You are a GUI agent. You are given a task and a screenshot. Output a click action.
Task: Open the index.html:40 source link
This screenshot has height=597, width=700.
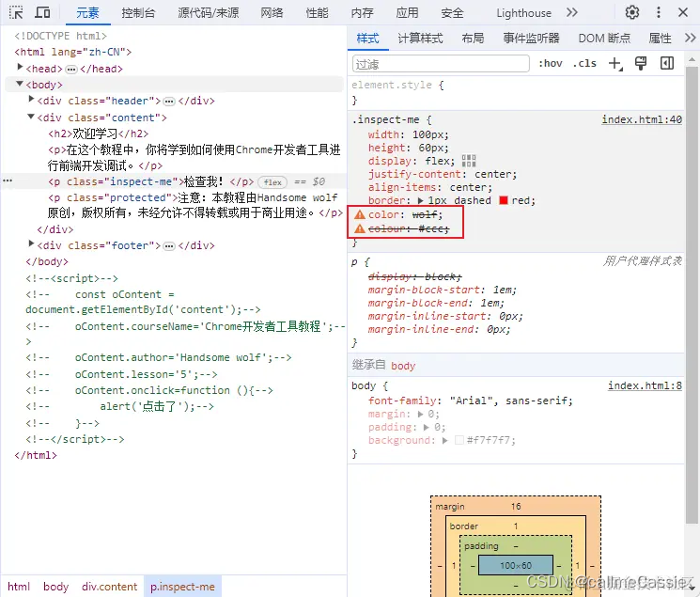coord(642,119)
